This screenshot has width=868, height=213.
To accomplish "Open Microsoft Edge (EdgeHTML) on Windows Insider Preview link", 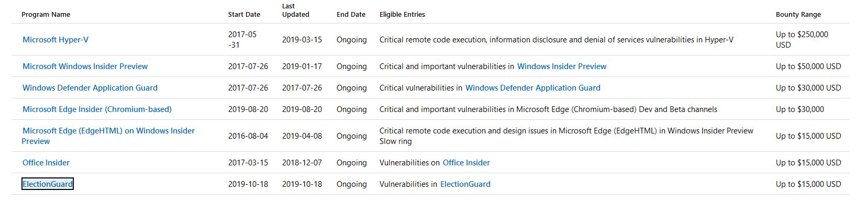I will [x=108, y=131].
